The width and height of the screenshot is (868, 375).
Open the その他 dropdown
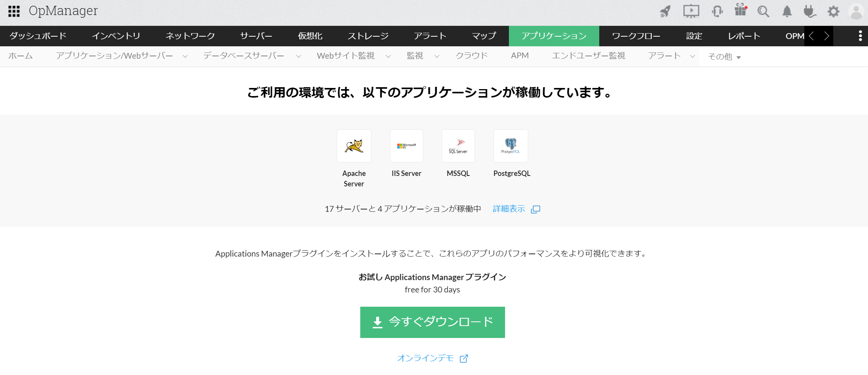pyautogui.click(x=724, y=57)
